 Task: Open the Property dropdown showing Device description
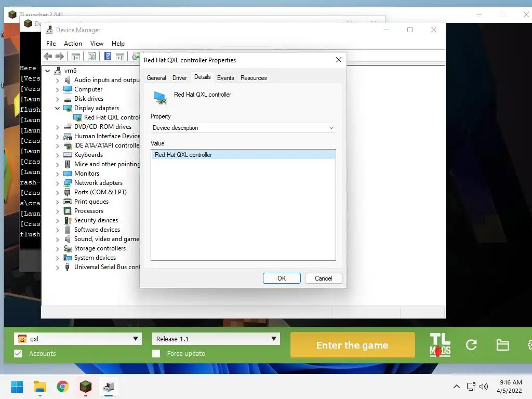coord(243,128)
